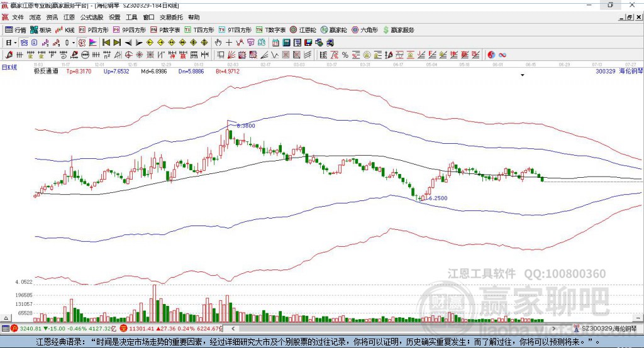Viewport: 644px width, 348px height.
Task: Open the P数字表 tool
Action: pos(165,30)
